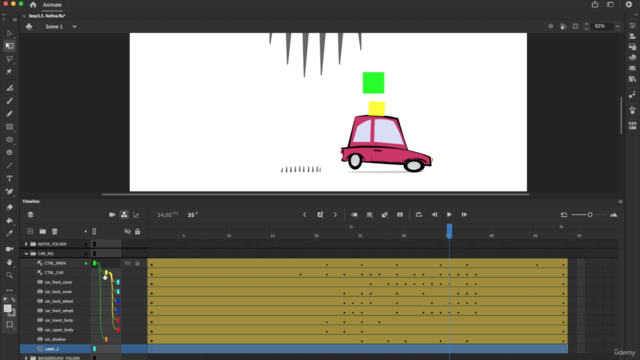The width and height of the screenshot is (640, 360).
Task: Select the Classic Brush tool
Action: pyautogui.click(x=9, y=101)
